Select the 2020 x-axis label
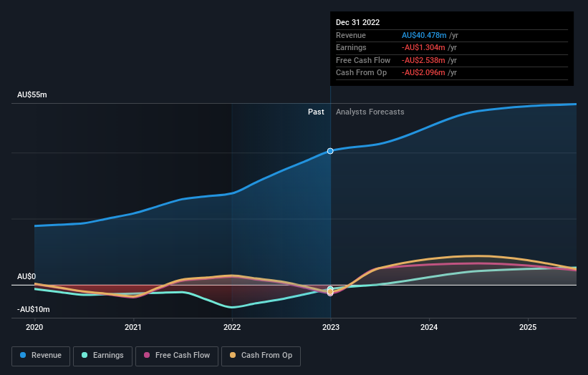 pos(34,328)
